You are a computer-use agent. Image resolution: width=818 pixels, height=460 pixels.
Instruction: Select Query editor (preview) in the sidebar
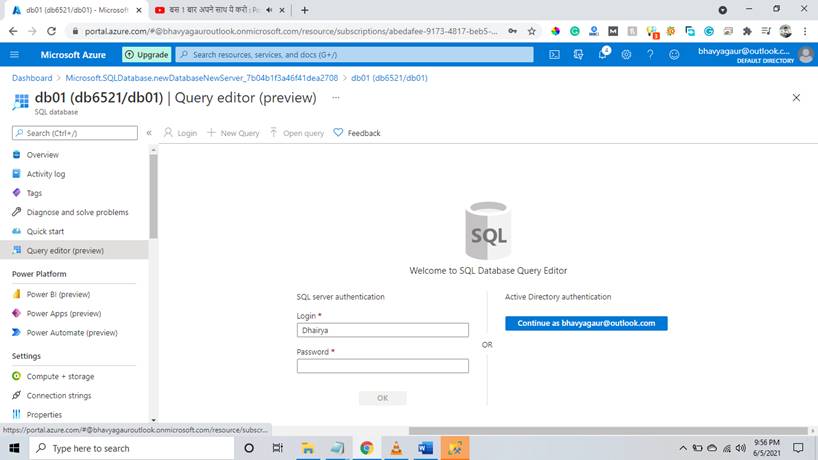[x=74, y=250]
